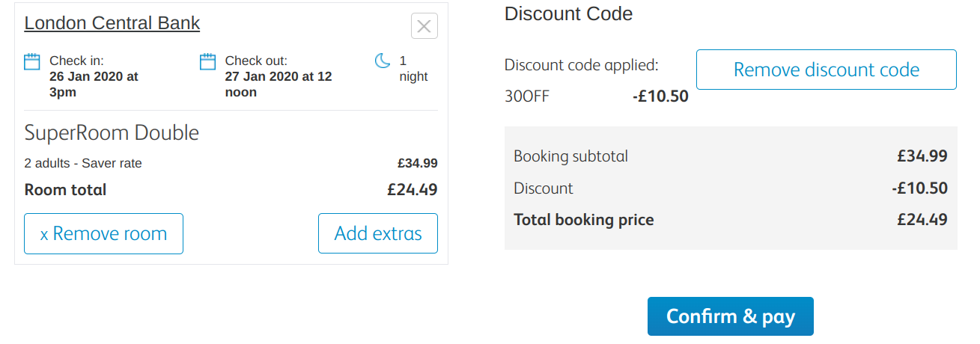
Task: Open the London Central Bank hotel link
Action: point(112,23)
